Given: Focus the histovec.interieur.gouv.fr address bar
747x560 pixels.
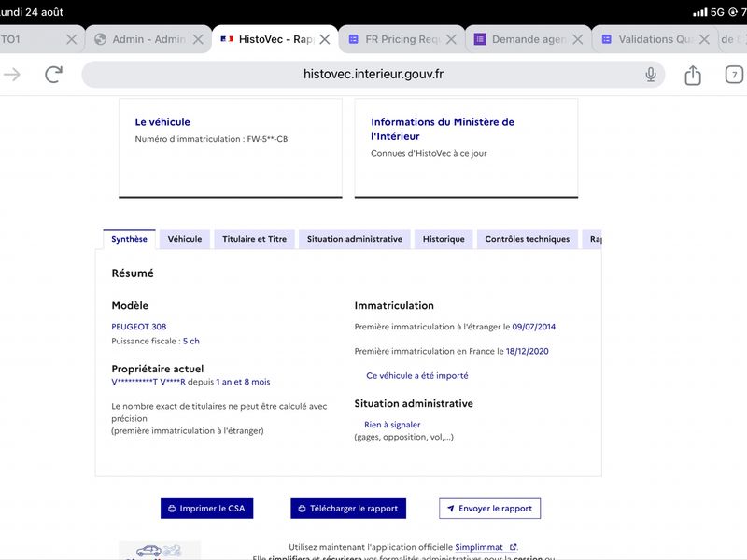Looking at the screenshot, I should tap(373, 75).
